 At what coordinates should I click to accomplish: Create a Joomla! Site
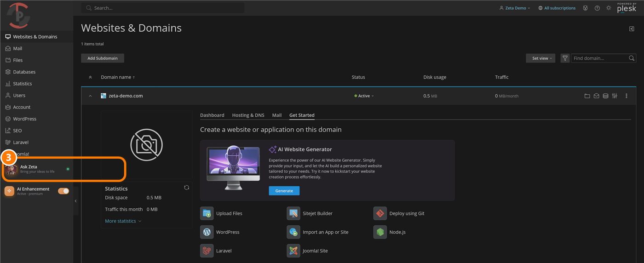pyautogui.click(x=307, y=251)
